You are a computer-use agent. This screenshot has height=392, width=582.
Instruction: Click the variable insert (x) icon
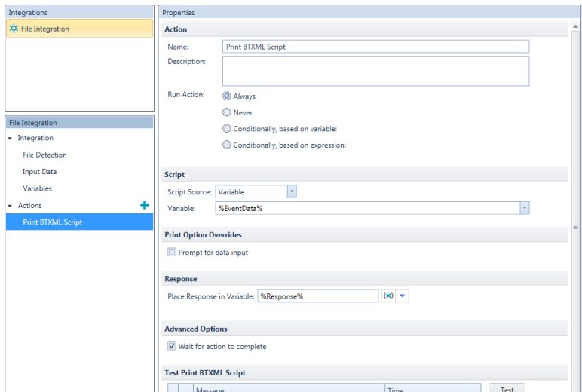pyautogui.click(x=388, y=296)
